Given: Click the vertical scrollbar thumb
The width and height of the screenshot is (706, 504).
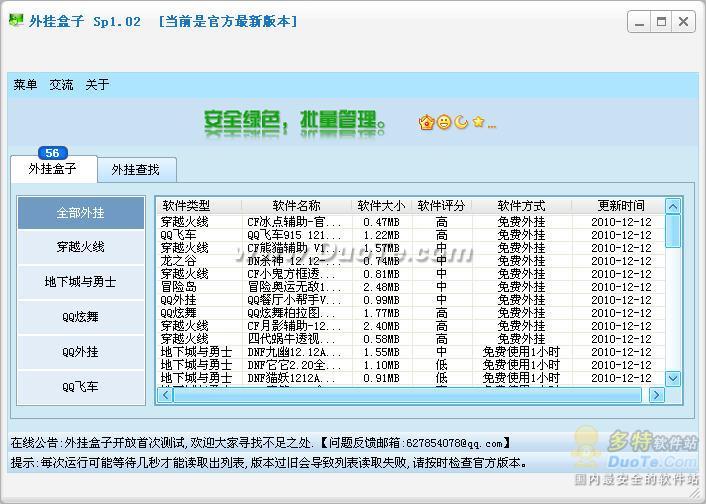Looking at the screenshot, I should point(673,231).
